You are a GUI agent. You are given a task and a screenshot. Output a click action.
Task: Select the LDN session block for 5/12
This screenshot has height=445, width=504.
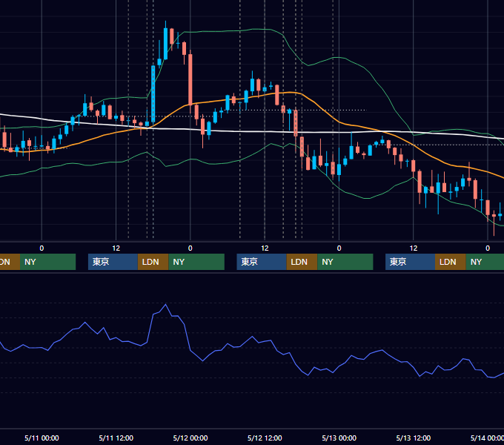pyautogui.click(x=302, y=262)
